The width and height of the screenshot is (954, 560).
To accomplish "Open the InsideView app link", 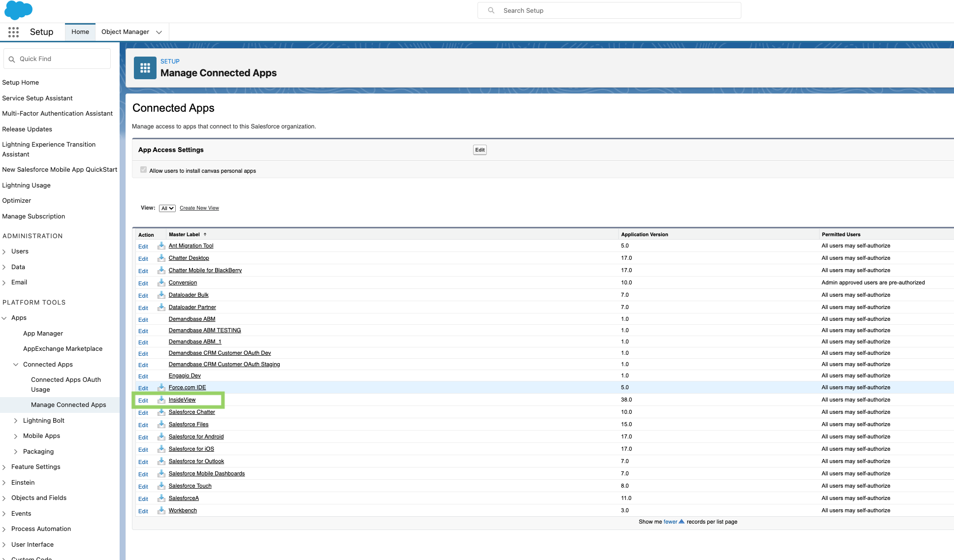I will click(x=182, y=400).
